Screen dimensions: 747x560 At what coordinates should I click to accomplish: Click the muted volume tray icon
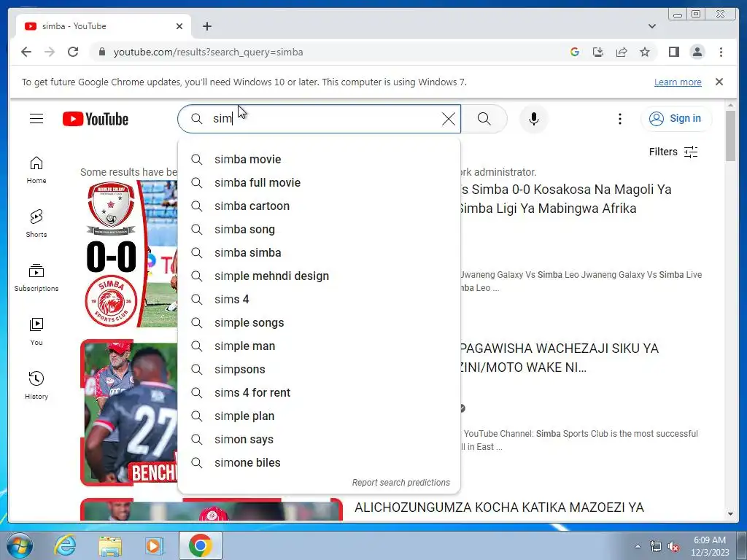click(x=673, y=547)
